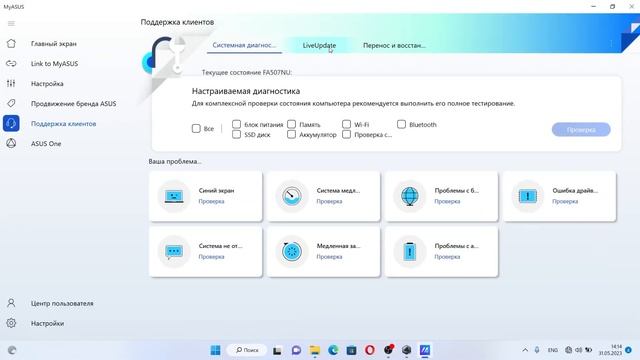
Task: Open the three-dot more options menu
Action: tap(611, 44)
